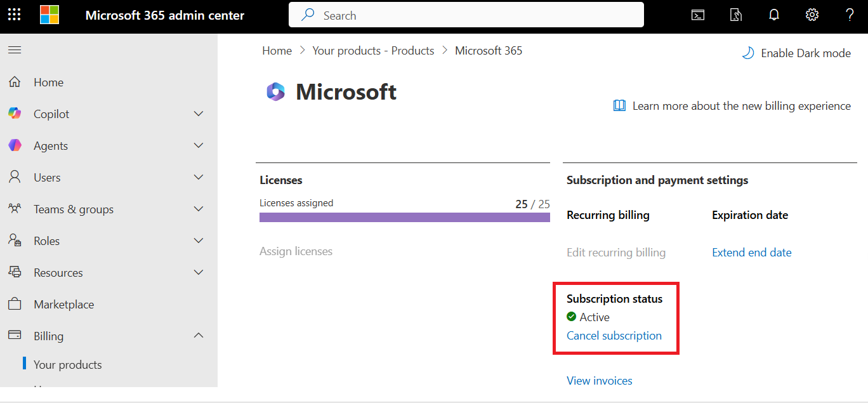Click the Expiration date heading
868x403 pixels.
pyautogui.click(x=750, y=215)
